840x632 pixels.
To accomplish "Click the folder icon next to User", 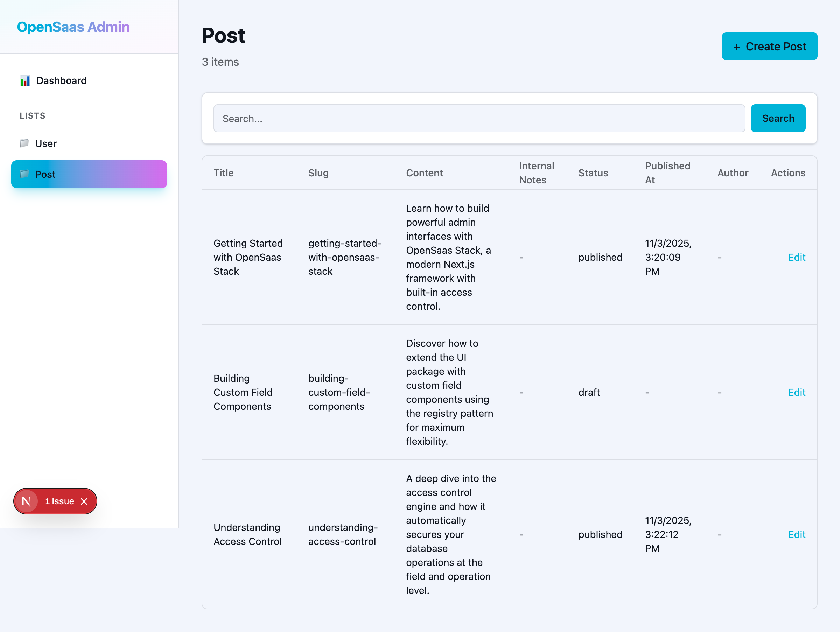I will (x=24, y=143).
